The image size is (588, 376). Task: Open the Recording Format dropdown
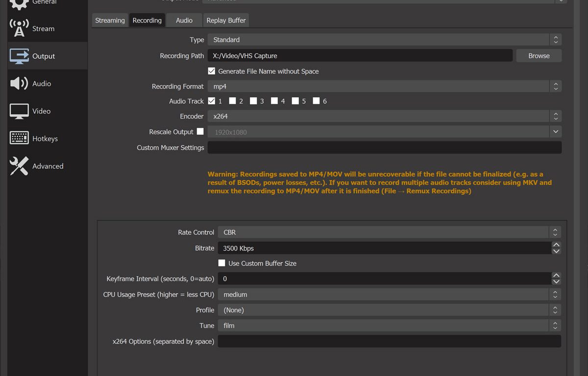coord(384,86)
